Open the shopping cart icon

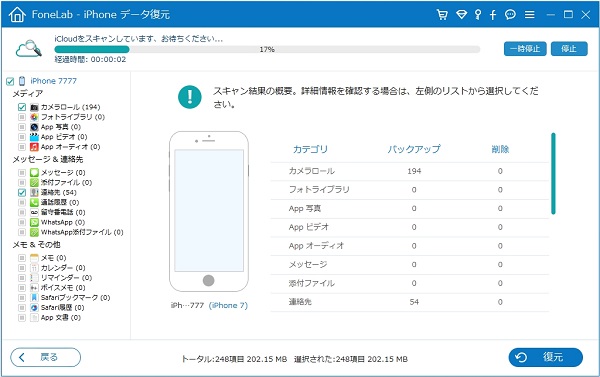442,15
